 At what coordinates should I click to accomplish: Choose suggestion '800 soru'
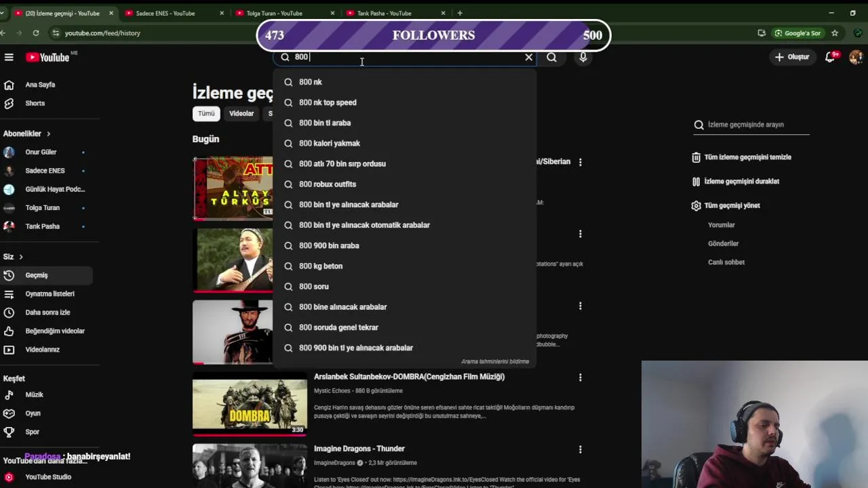tap(404, 286)
